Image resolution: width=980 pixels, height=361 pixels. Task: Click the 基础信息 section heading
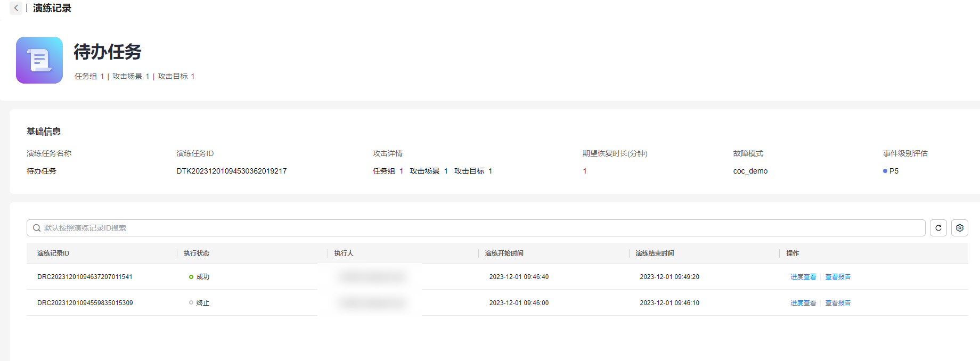point(44,132)
